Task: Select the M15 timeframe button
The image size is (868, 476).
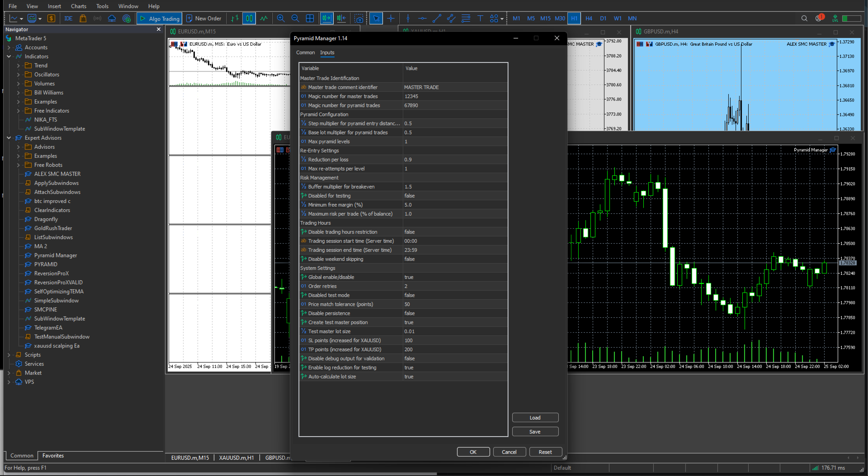Action: click(545, 19)
